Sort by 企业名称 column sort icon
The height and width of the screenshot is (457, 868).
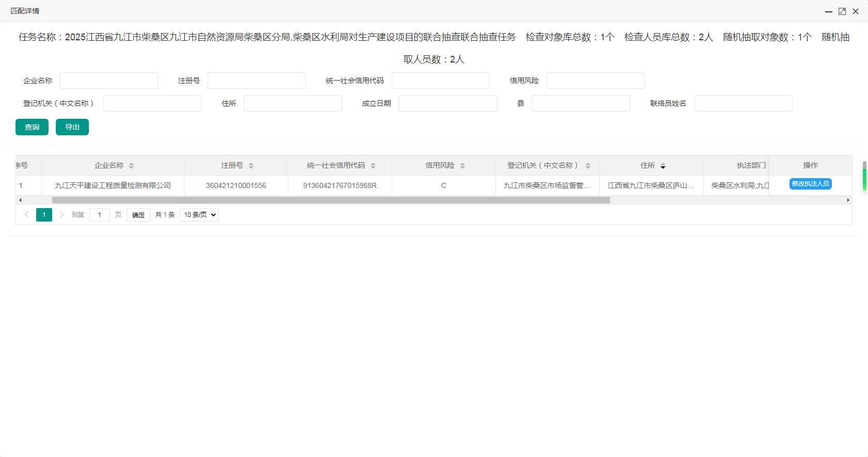point(131,166)
